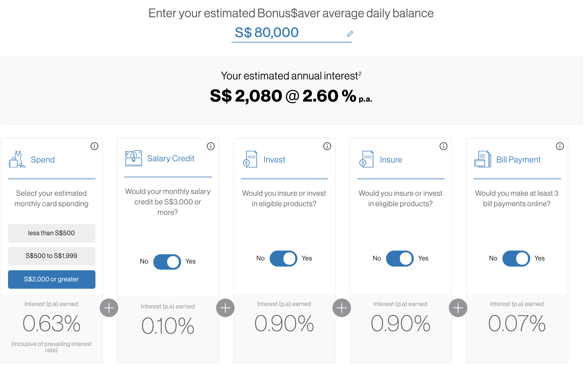Show the info tooltip for Insure card
The width and height of the screenshot is (588, 370).
coord(443,146)
